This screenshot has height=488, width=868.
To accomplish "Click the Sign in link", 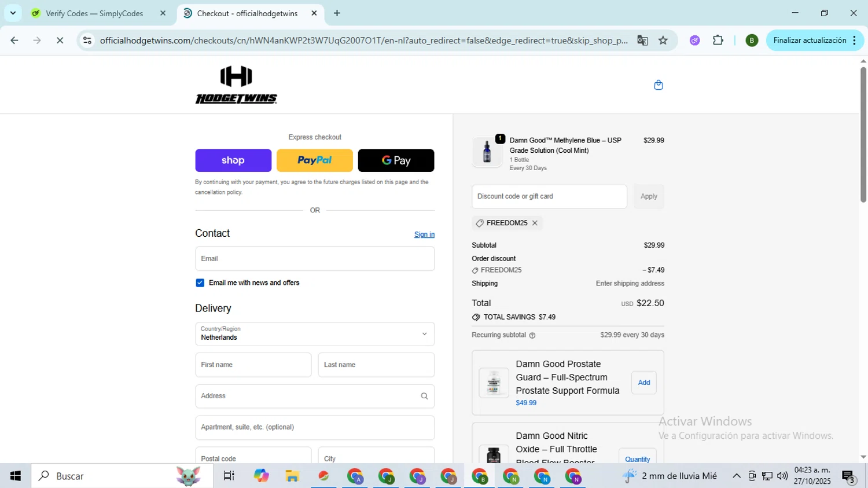I will coord(424,234).
